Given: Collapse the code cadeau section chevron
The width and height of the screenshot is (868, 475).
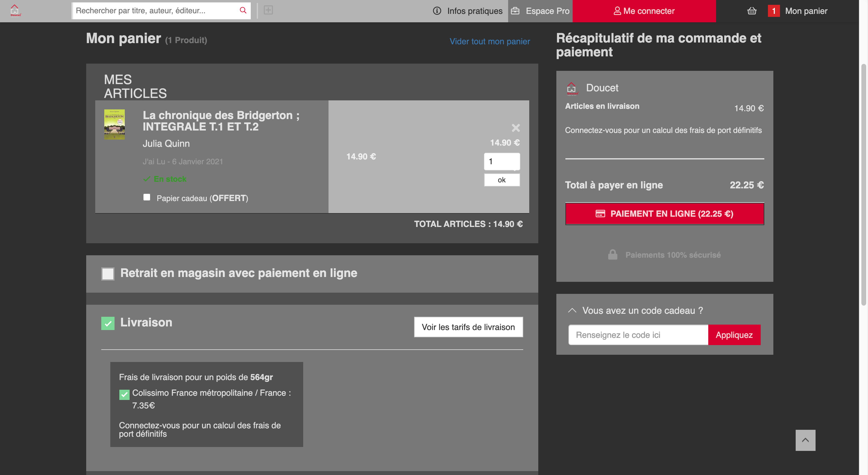Looking at the screenshot, I should tap(572, 310).
